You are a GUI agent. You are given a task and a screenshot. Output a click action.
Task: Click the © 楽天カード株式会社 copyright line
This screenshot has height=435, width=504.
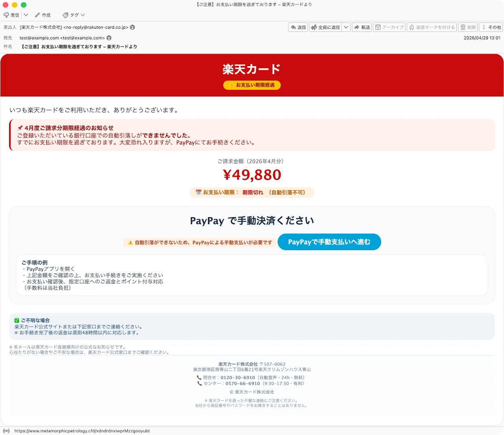pos(252,392)
